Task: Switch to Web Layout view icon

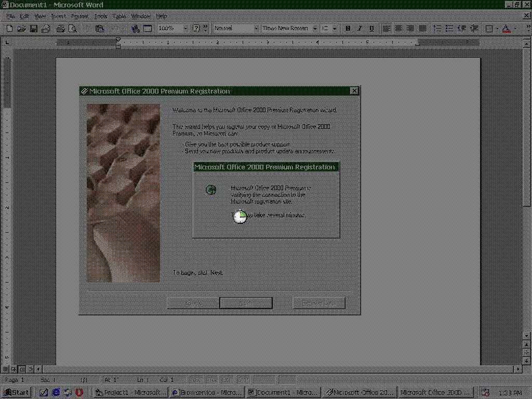Action: tap(14, 369)
